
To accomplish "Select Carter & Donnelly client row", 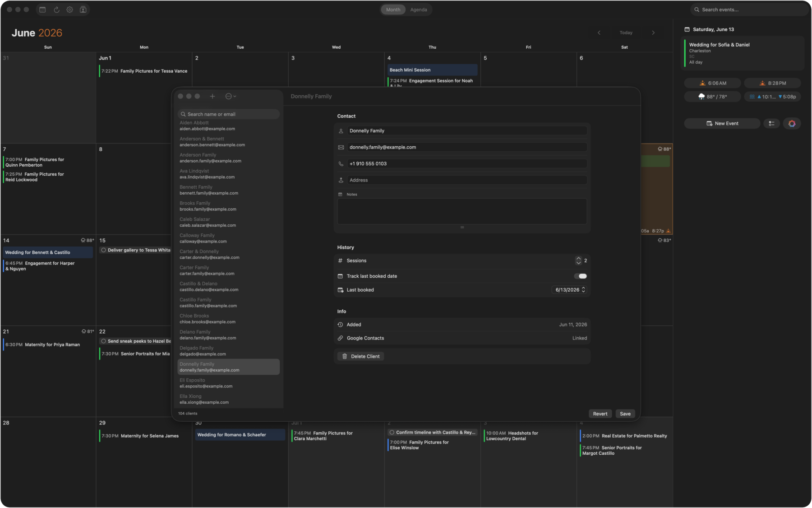I will [229, 254].
